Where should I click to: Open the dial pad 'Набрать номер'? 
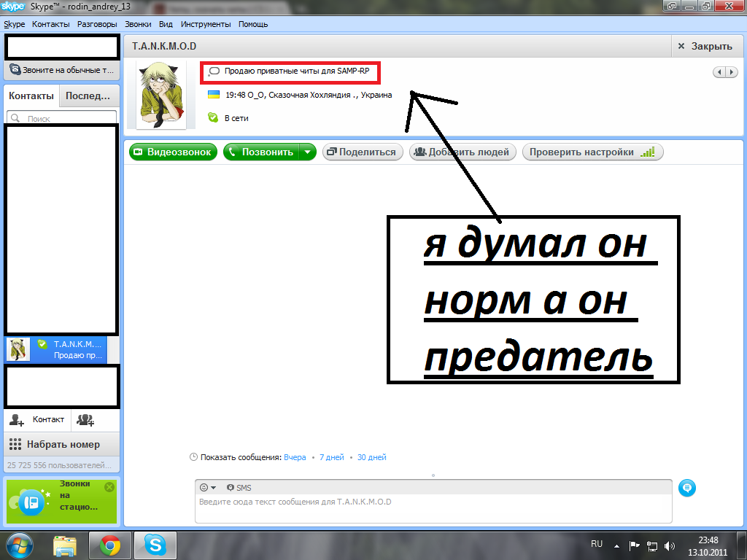(x=53, y=444)
